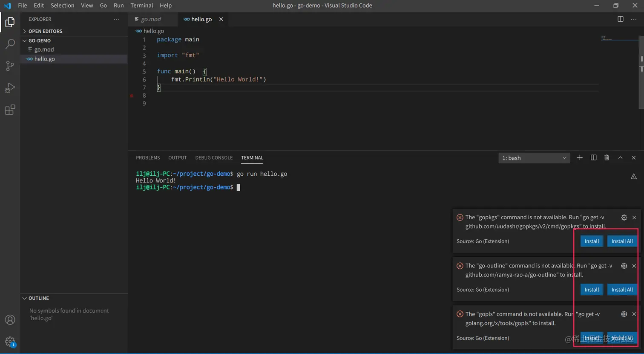Toggle the breakpoint on line 8
This screenshot has width=644, height=354.
pos(132,96)
